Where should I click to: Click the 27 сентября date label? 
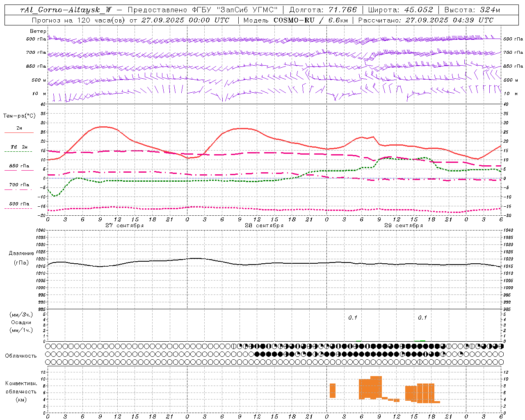tap(124, 226)
